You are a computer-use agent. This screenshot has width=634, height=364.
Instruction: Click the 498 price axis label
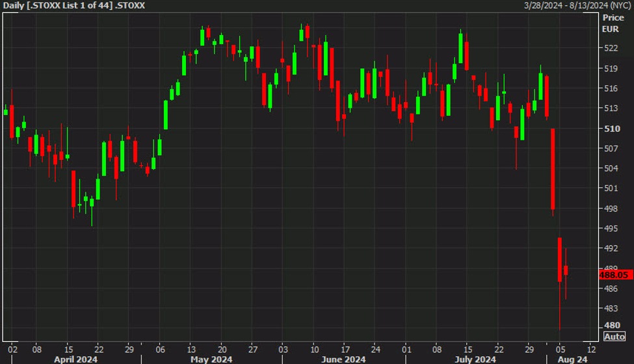[611, 209]
